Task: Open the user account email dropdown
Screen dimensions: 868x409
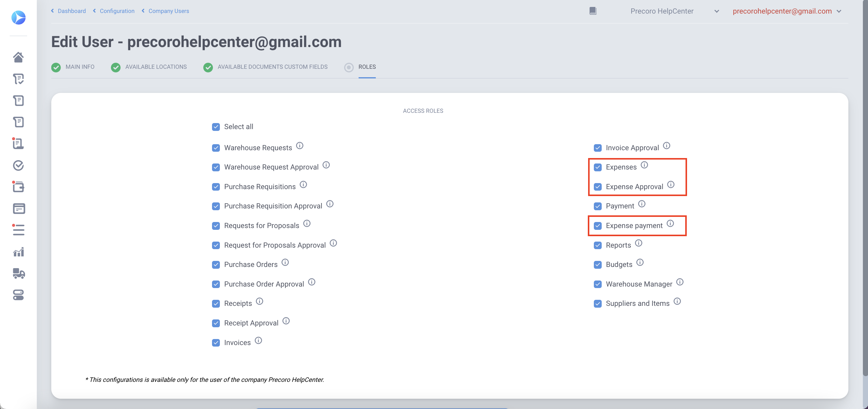Action: click(x=787, y=11)
